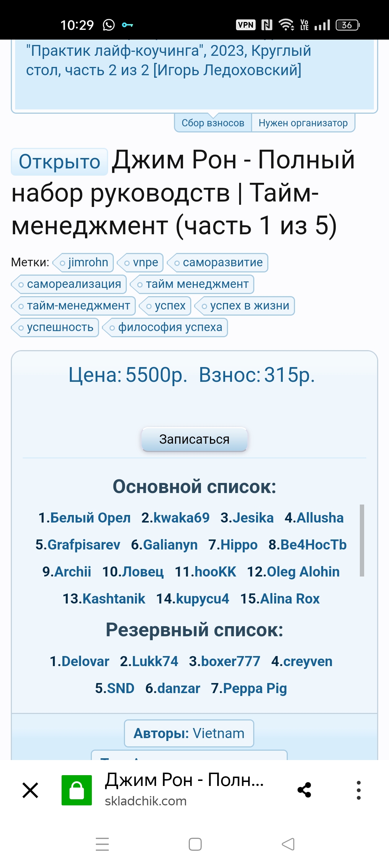This screenshot has height=868, width=389.
Task: Close the browser tab with X
Action: (30, 790)
